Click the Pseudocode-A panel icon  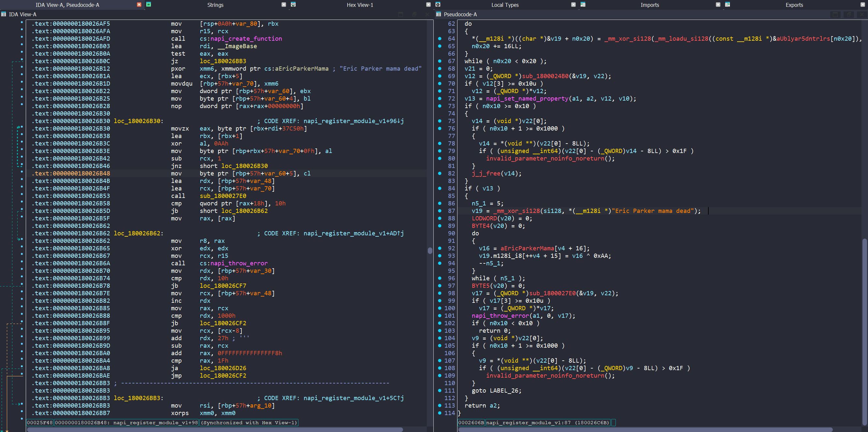click(438, 14)
